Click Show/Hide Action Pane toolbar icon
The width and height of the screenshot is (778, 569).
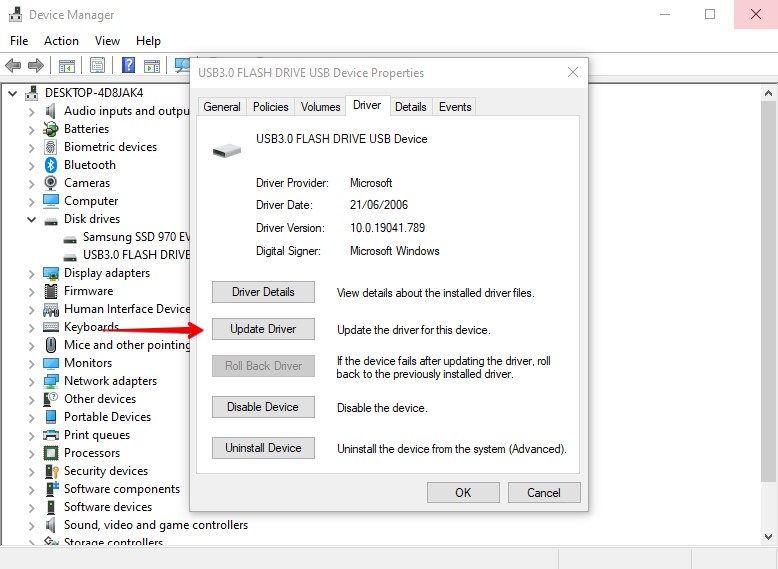point(152,65)
